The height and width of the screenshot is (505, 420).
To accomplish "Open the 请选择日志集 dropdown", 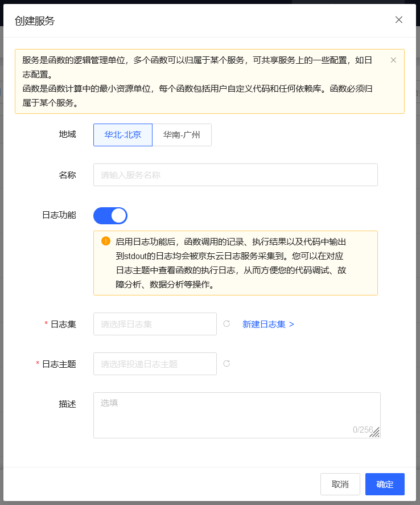I will coord(155,324).
